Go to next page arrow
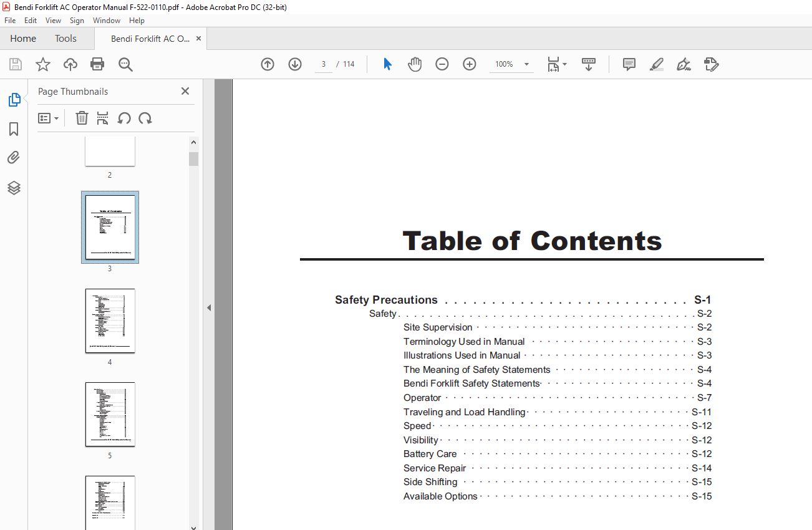The width and height of the screenshot is (812, 530). (x=295, y=64)
